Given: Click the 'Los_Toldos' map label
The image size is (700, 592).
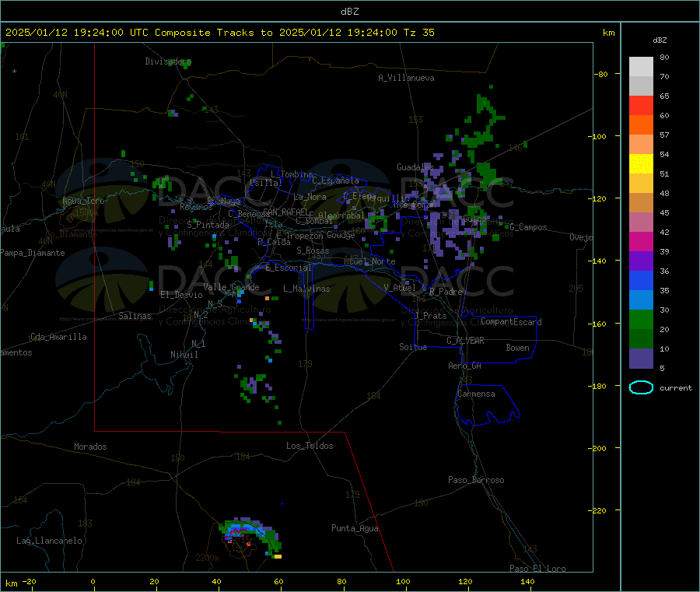Looking at the screenshot, I should [310, 446].
